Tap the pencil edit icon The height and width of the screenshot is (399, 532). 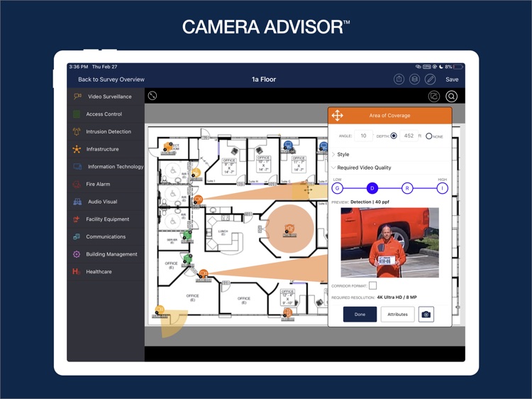tap(431, 79)
